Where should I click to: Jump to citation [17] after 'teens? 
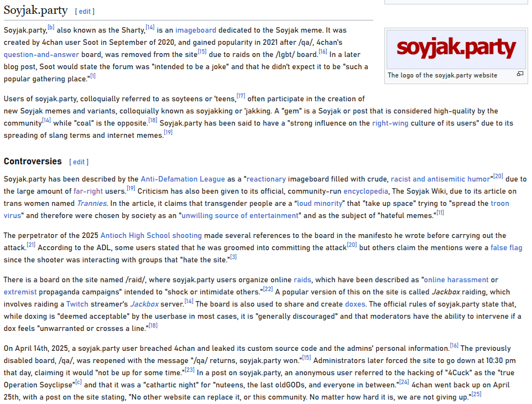(x=241, y=96)
